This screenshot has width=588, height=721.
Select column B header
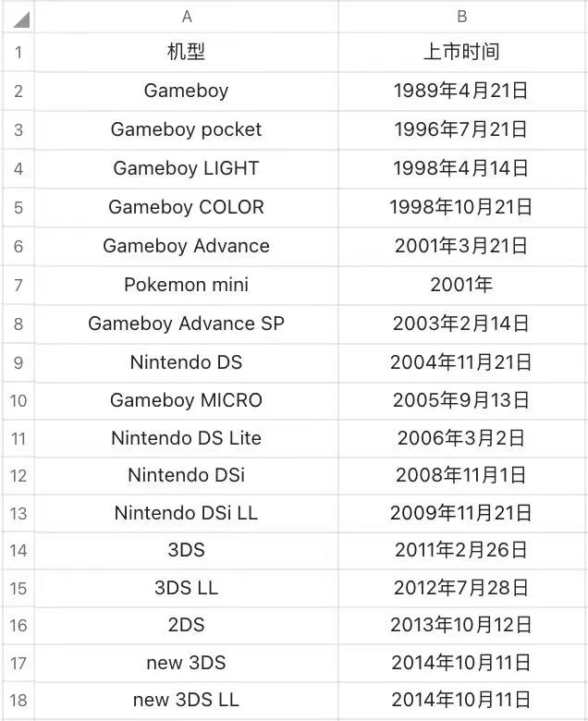click(462, 17)
